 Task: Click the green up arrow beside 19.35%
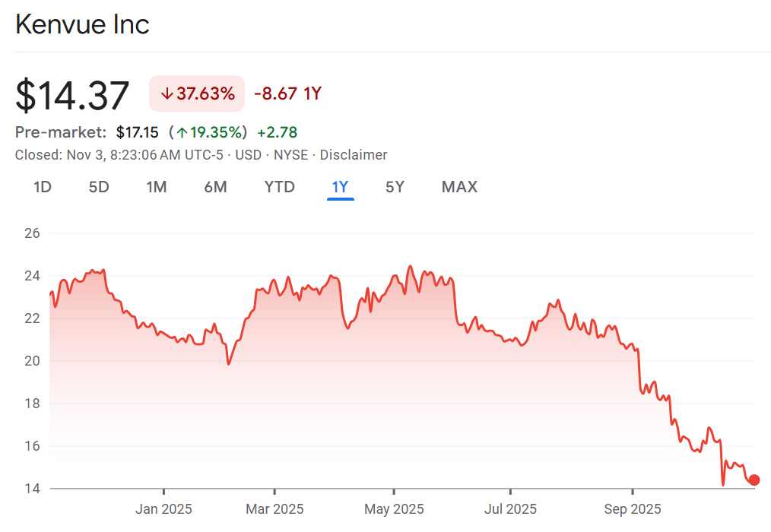(182, 132)
